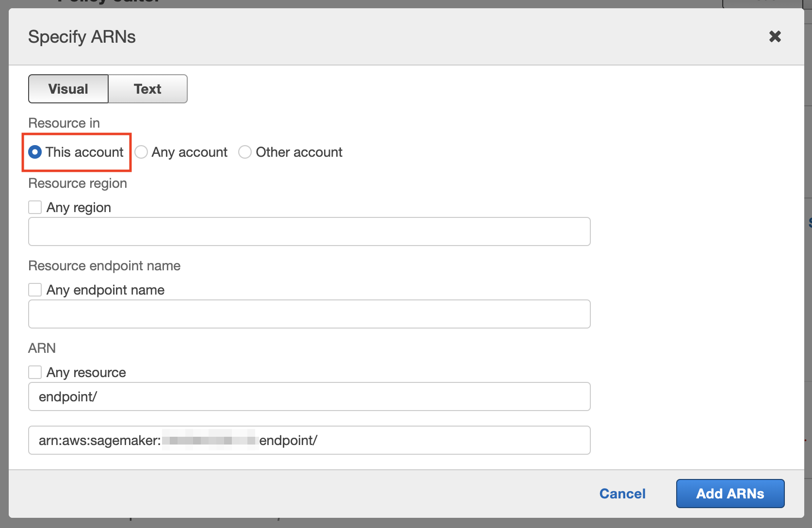Focus the Resource endpoint name text box
812x528 pixels.
pos(309,314)
